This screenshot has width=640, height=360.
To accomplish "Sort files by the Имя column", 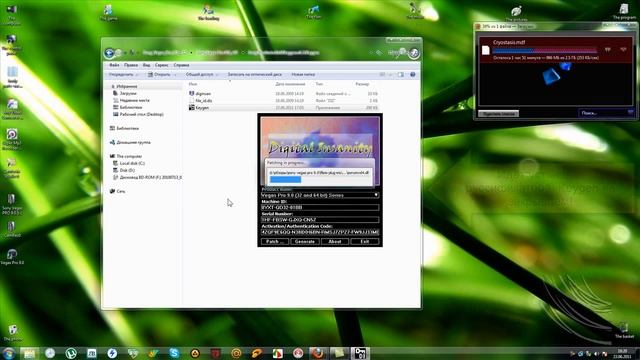I will (193, 84).
